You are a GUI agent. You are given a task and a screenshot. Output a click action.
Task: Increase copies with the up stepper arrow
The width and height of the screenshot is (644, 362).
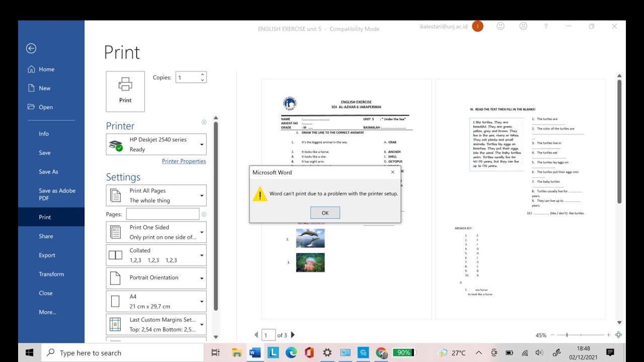202,74
